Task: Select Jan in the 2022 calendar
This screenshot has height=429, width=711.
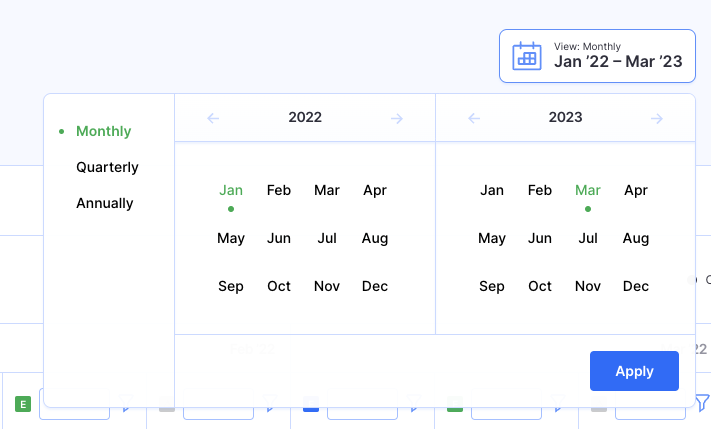Action: coord(231,190)
